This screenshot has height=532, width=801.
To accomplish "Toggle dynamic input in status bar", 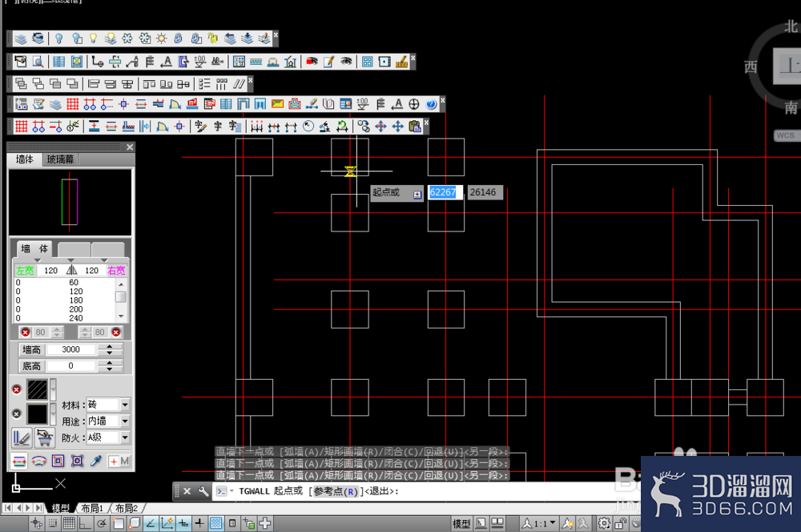I will pyautogui.click(x=183, y=523).
